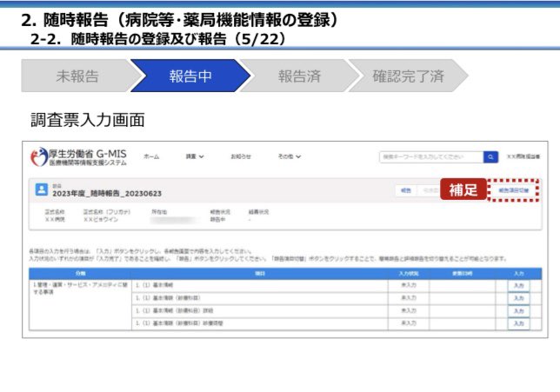Click the 報告項目切替 button

tap(514, 190)
